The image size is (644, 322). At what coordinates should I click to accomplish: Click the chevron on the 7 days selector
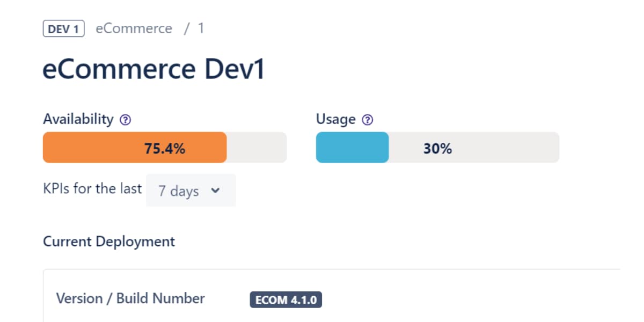(215, 191)
